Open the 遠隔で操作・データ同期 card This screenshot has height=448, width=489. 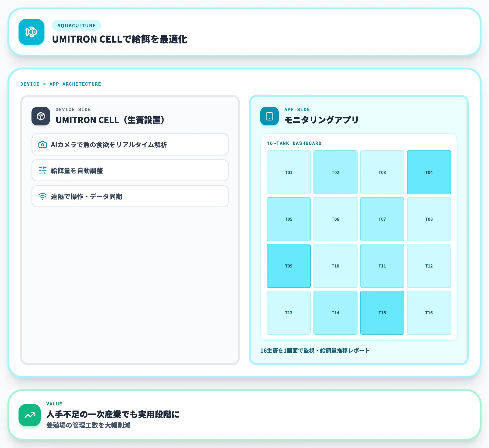pyautogui.click(x=130, y=196)
